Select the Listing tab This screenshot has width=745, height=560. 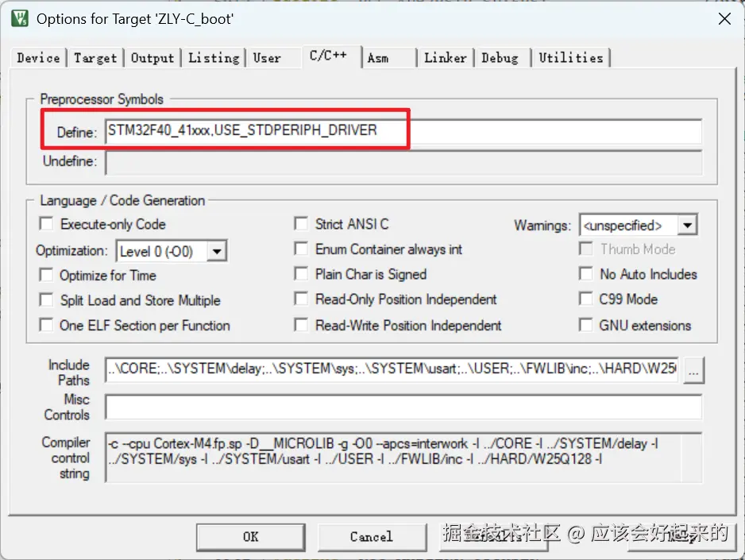click(214, 58)
